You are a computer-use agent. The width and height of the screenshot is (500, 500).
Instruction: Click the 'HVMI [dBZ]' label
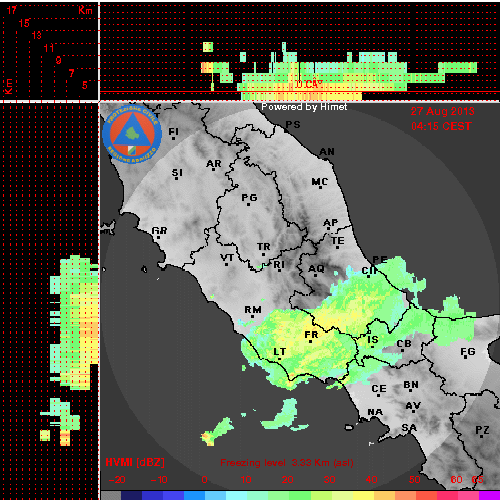135,462
